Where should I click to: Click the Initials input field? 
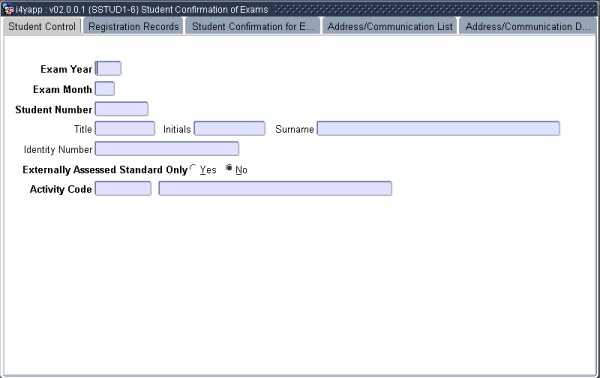[230, 129]
